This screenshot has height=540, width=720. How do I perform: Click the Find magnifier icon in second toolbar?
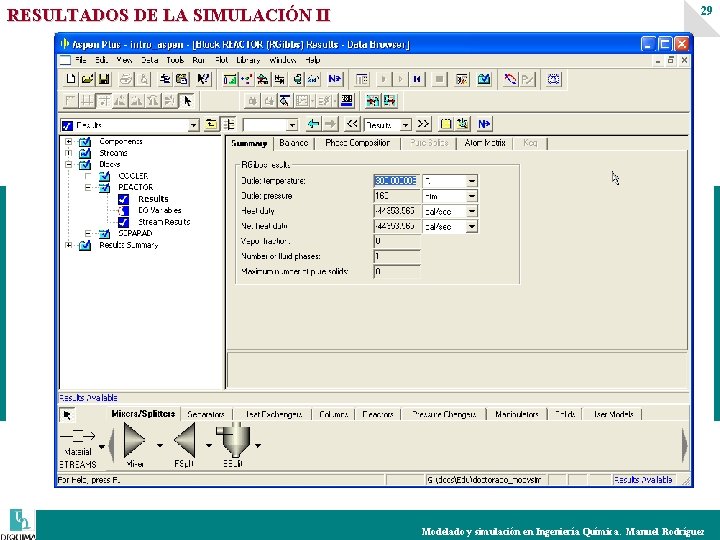285,101
